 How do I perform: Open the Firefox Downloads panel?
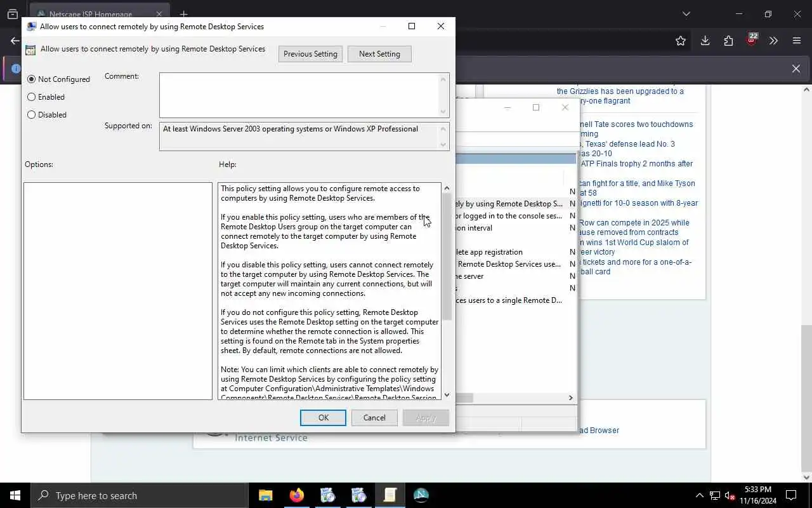[705, 41]
